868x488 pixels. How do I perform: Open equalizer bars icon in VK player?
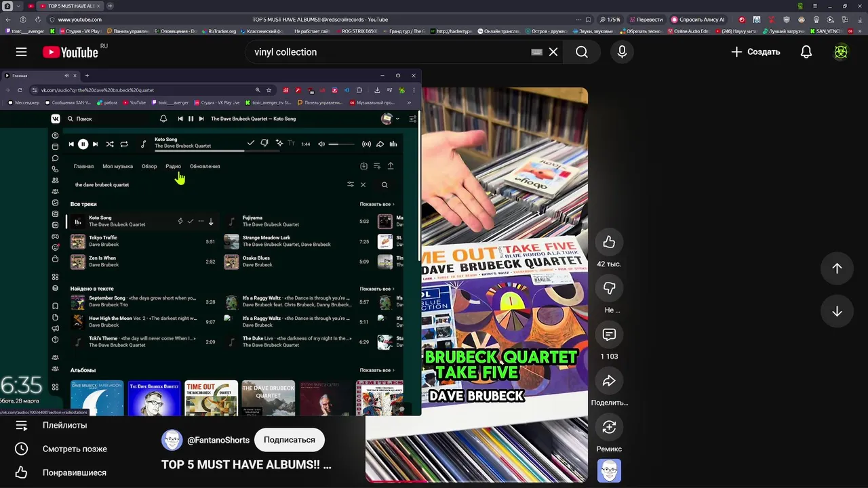pyautogui.click(x=393, y=144)
